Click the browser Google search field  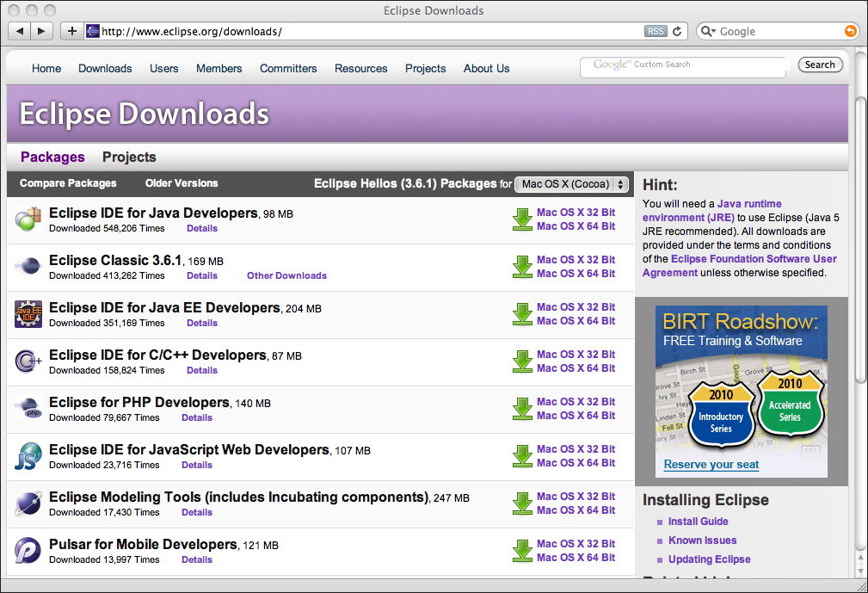pos(778,31)
